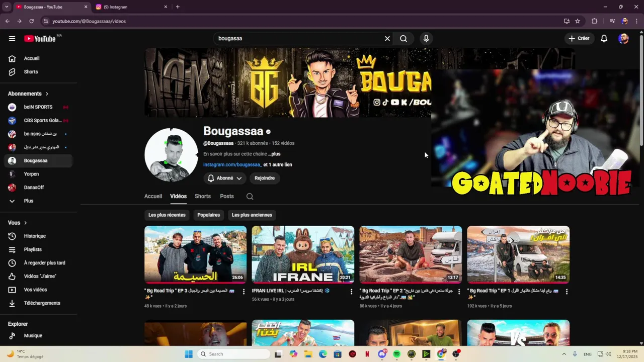
Task: Click the Rejoindre membership button
Action: pyautogui.click(x=265, y=178)
